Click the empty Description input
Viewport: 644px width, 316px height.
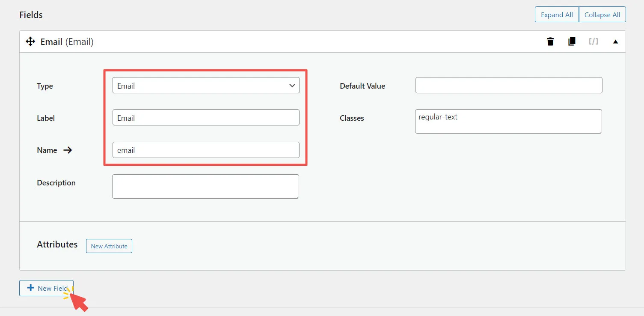click(x=205, y=186)
